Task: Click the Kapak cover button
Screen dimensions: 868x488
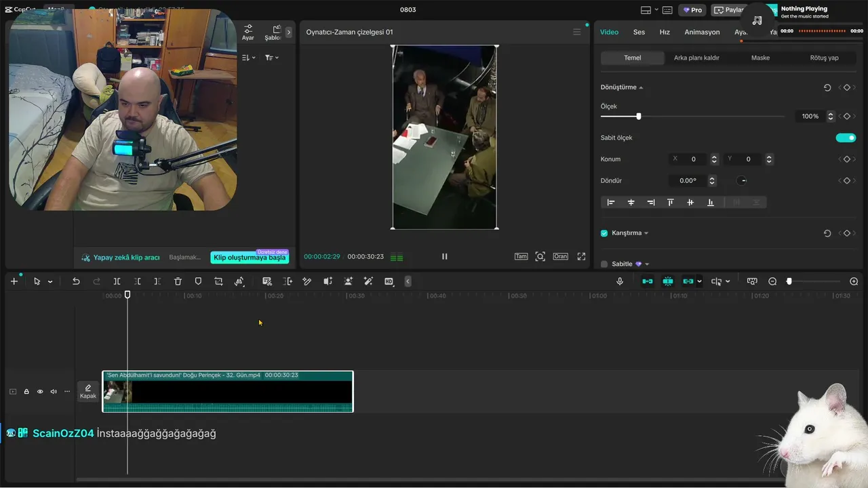Action: (x=88, y=391)
